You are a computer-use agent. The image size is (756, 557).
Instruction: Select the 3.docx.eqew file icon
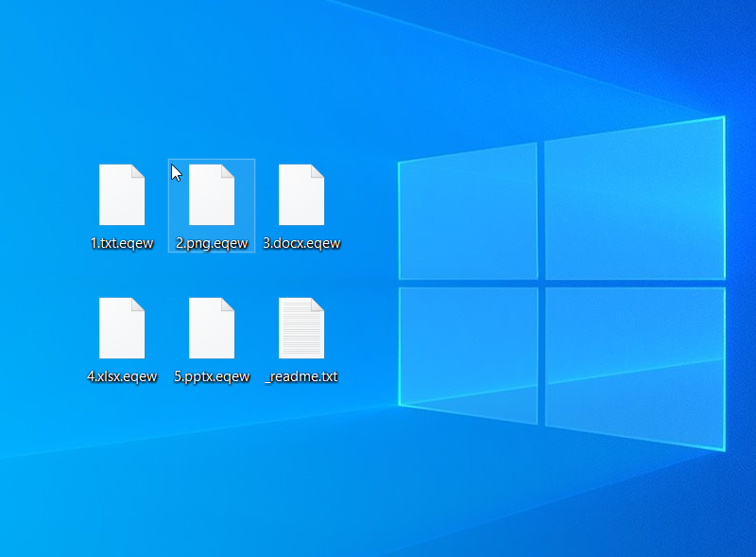[301, 195]
